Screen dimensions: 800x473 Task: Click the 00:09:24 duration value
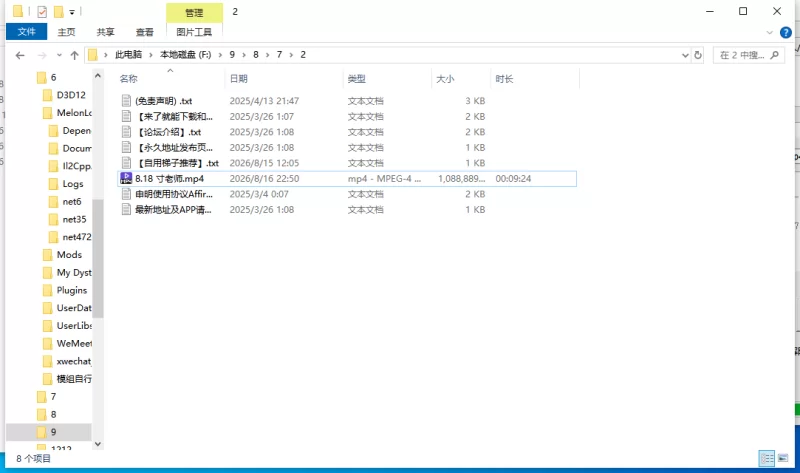click(x=513, y=179)
